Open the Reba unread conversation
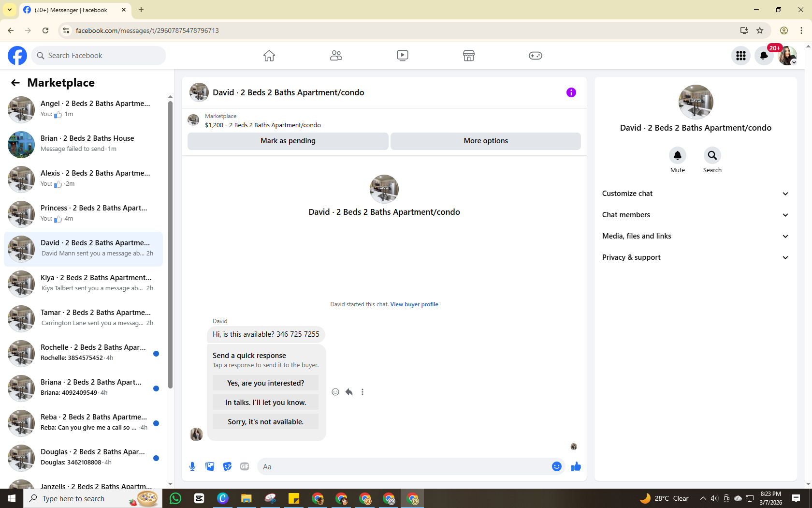Viewport: 812px width, 508px height. [x=83, y=423]
